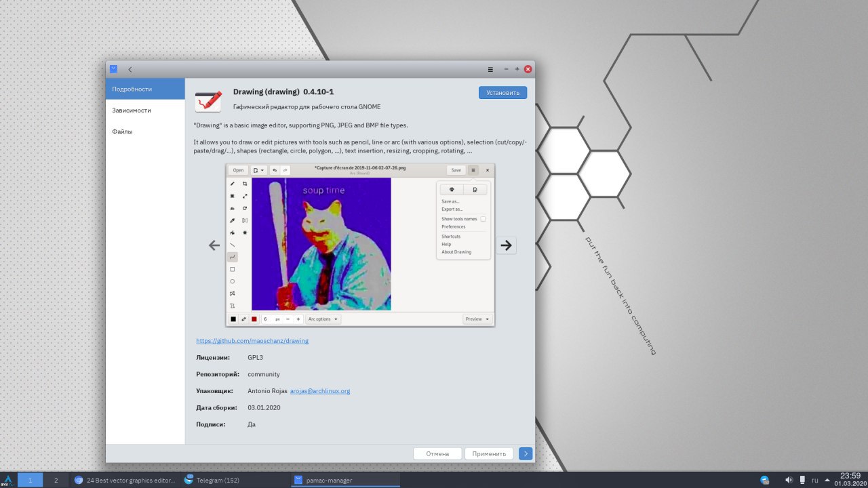Open Telegram (152) from the taskbar

[x=234, y=480]
